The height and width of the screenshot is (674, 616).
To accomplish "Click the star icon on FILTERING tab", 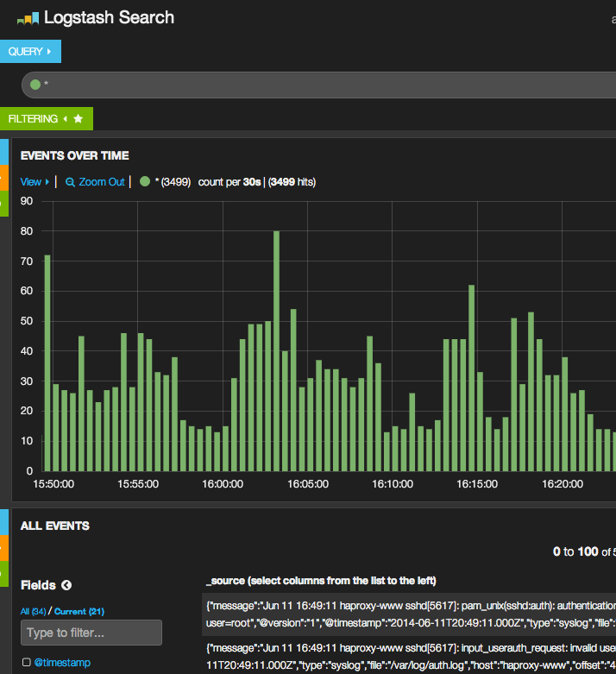I will (78, 118).
